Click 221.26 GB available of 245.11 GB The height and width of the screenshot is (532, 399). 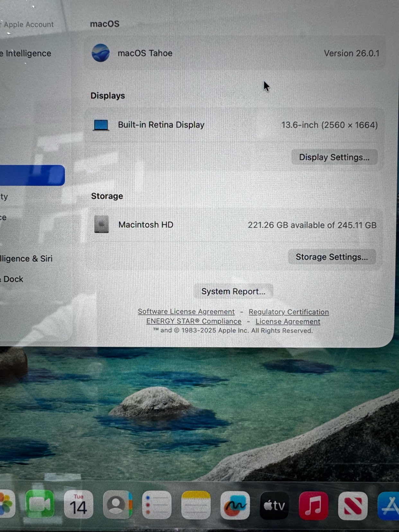[x=312, y=225]
